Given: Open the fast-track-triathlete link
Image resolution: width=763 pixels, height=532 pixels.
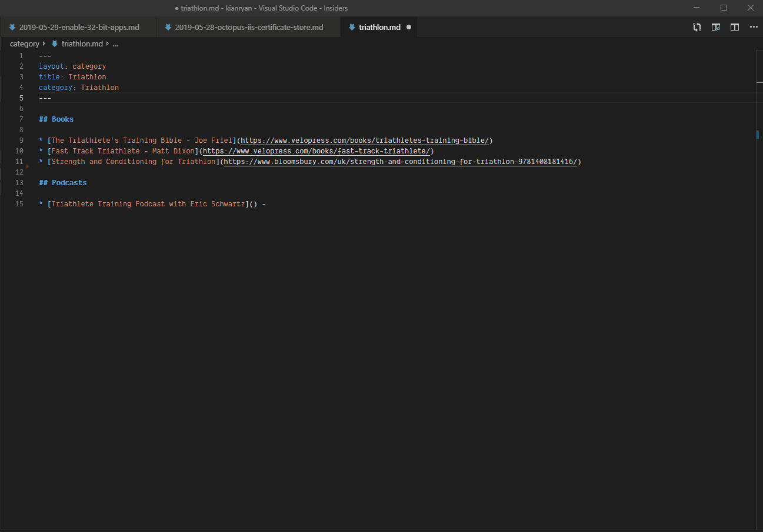Looking at the screenshot, I should [316, 150].
